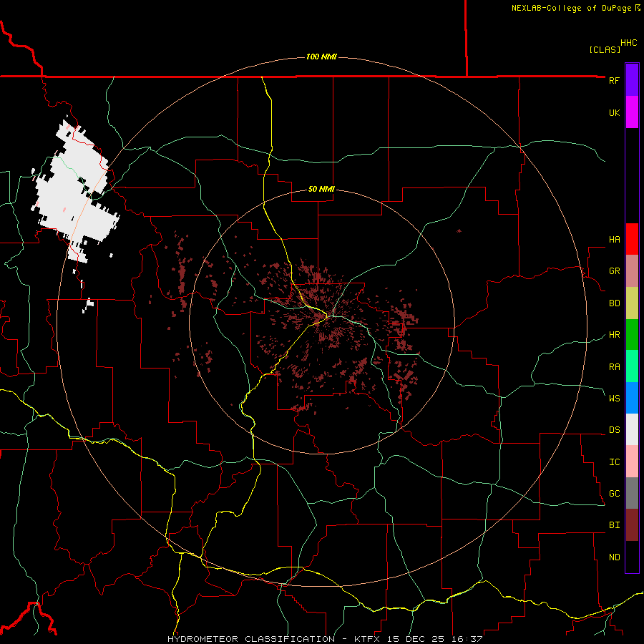Screen dimensions: 644x644
Task: Click the HHC product label
Action: 628,43
